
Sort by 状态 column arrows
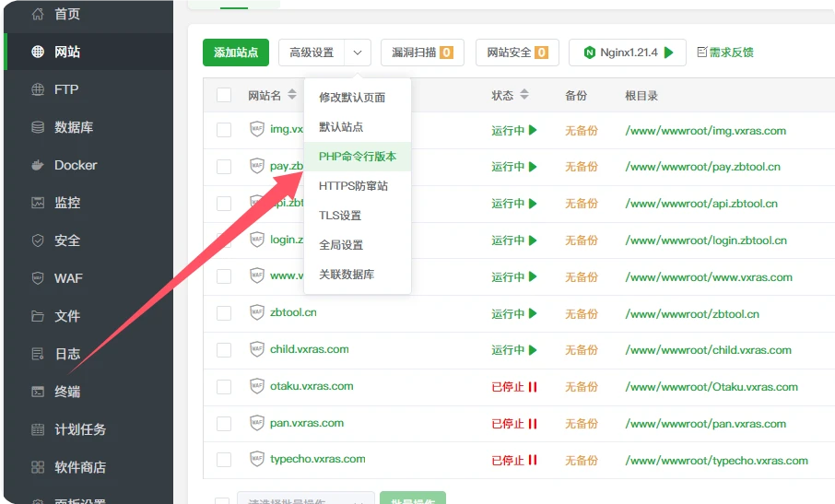524,95
